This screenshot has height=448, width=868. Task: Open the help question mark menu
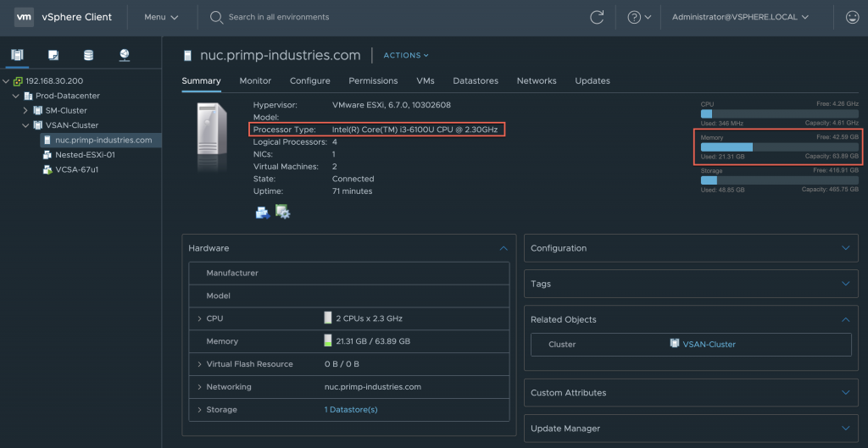pyautogui.click(x=639, y=17)
